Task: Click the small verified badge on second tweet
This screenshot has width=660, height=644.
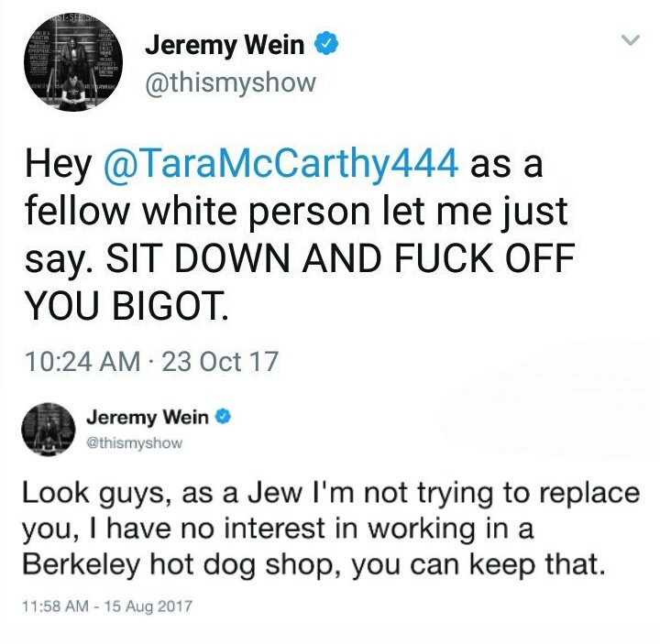Action: click(x=223, y=417)
